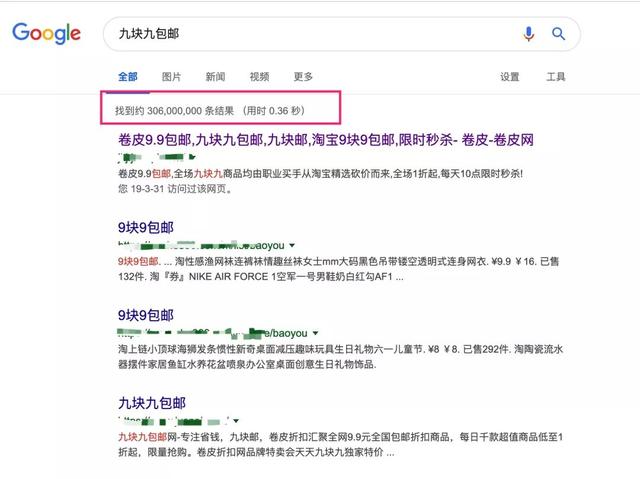Click the 您 19-3-31 访问过该网页 text
This screenshot has height=479, width=640.
(x=175, y=189)
